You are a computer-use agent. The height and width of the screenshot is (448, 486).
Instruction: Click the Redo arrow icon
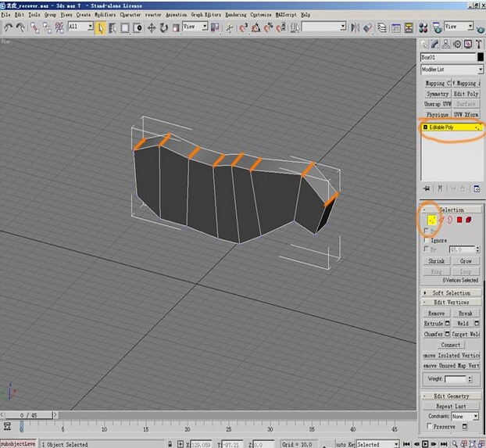click(x=20, y=28)
